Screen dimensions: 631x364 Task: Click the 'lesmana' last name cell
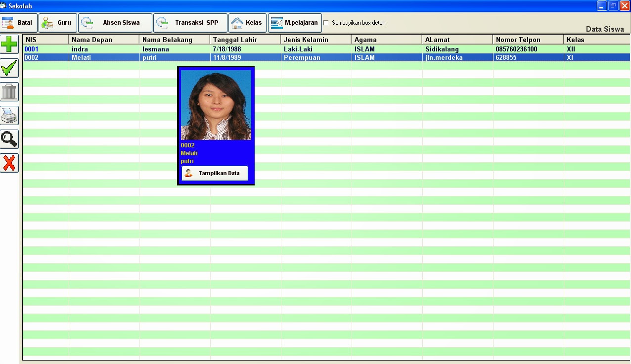(x=175, y=49)
